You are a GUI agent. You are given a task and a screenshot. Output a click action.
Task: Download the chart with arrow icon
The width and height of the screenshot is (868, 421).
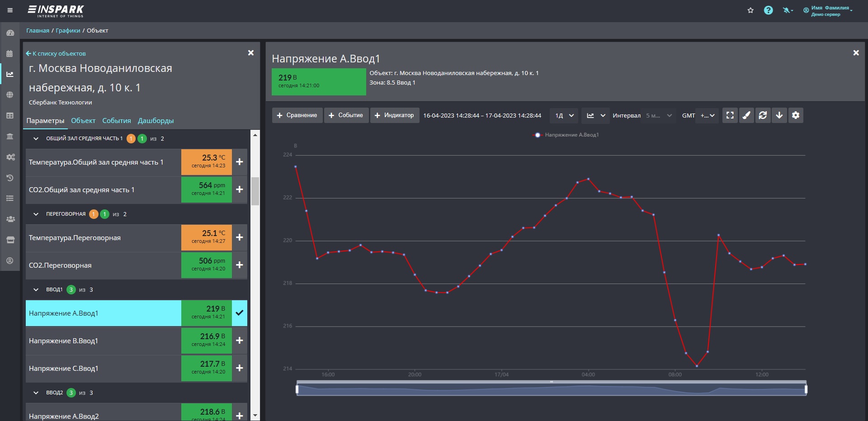(x=779, y=115)
